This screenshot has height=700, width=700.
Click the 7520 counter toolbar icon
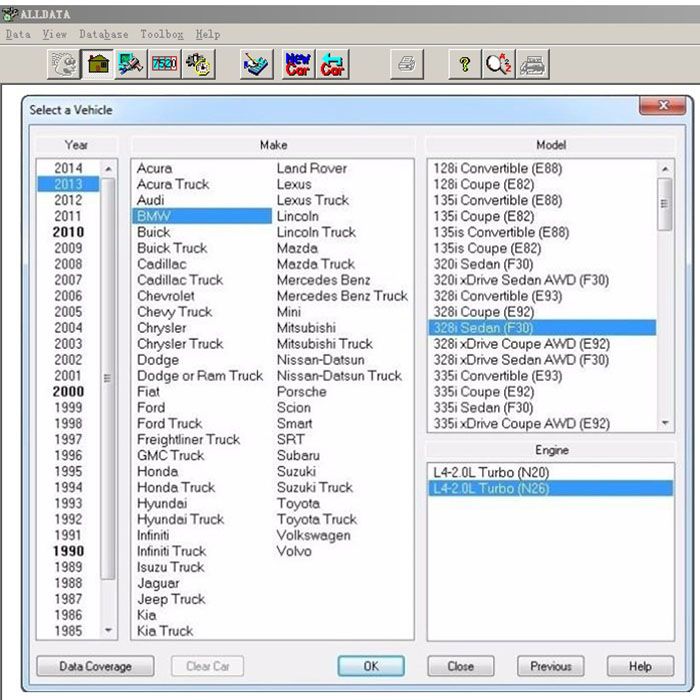[164, 64]
